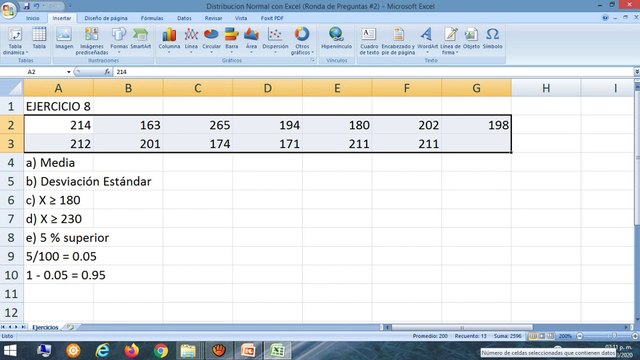Adjust the zoom slider handle

tap(614, 336)
